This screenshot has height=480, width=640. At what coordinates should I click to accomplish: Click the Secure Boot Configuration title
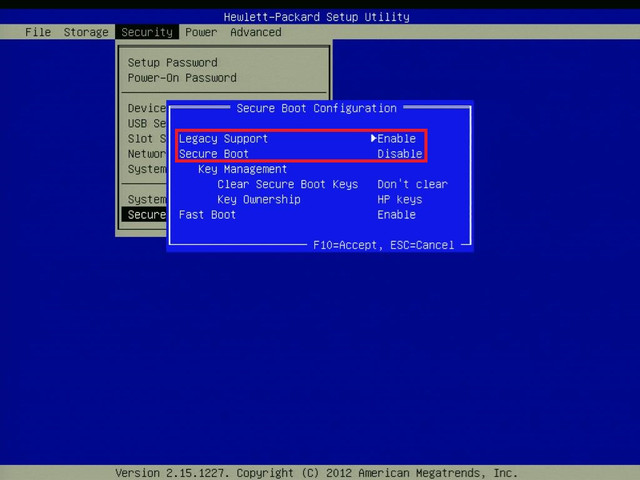click(316, 108)
